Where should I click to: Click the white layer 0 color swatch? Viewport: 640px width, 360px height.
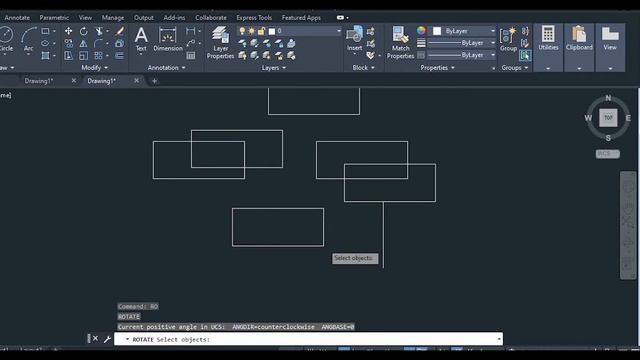[272, 31]
